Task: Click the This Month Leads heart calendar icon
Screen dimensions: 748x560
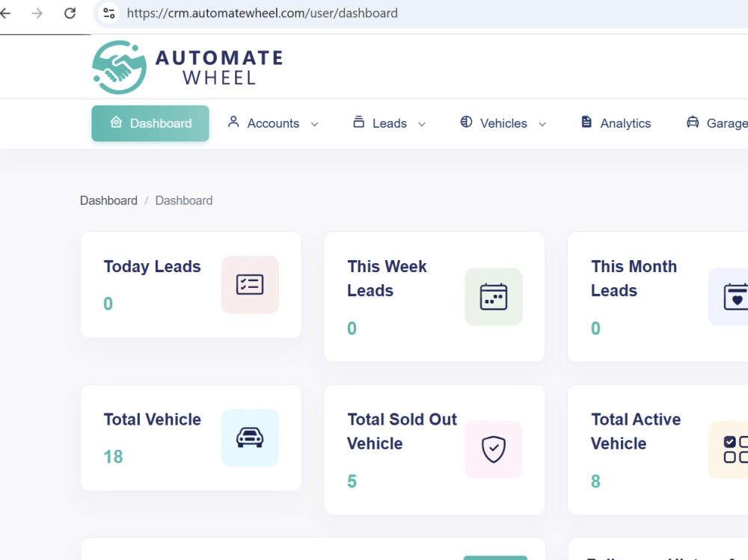Action: click(729, 297)
